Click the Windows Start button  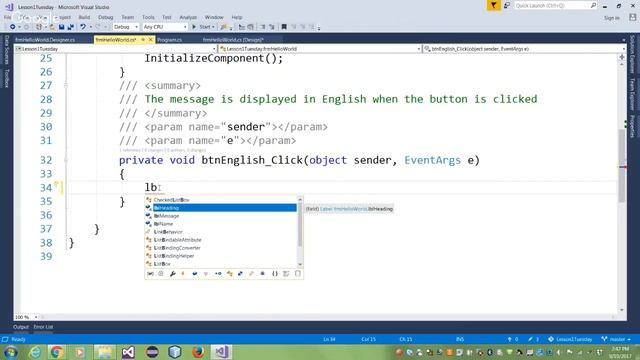click(x=10, y=352)
